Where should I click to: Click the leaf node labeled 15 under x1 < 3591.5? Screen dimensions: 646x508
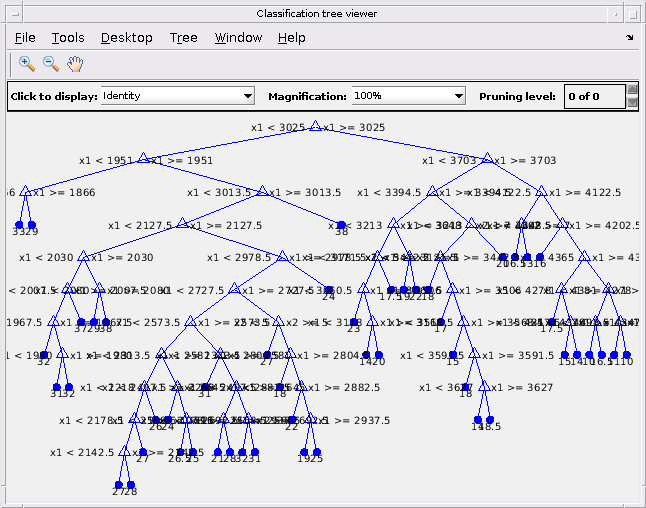click(453, 355)
